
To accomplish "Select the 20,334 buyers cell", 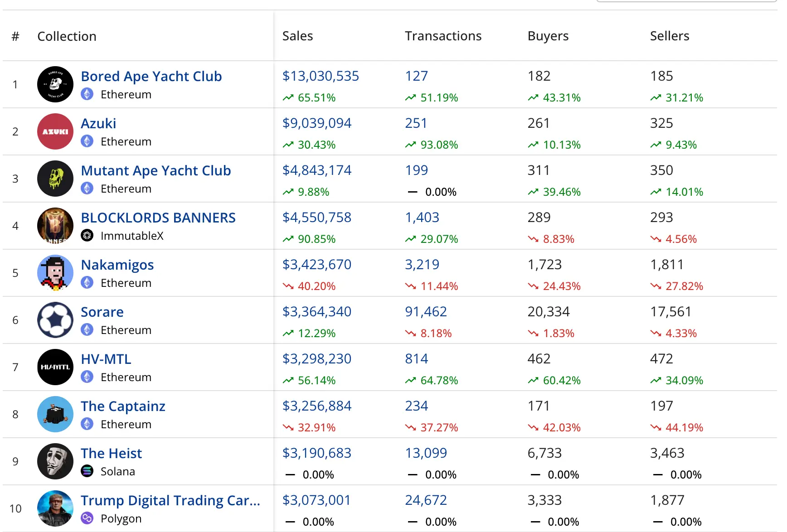I will point(549,312).
